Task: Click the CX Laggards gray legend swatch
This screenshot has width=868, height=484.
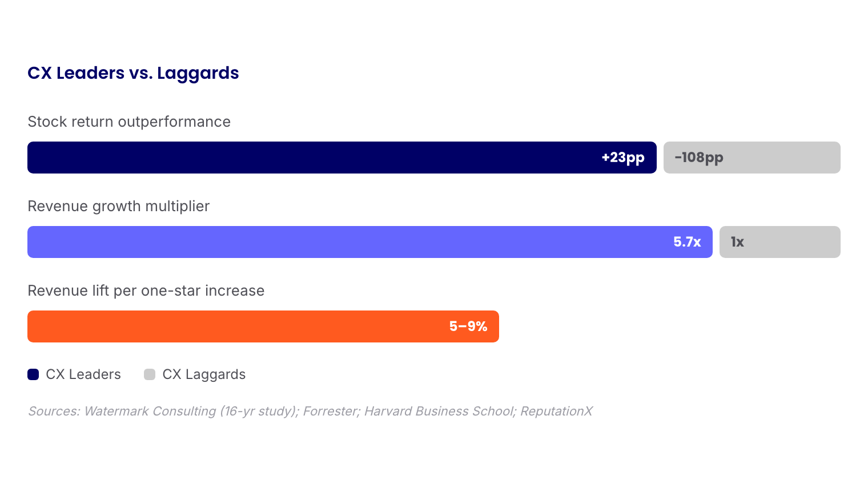Action: 150,374
